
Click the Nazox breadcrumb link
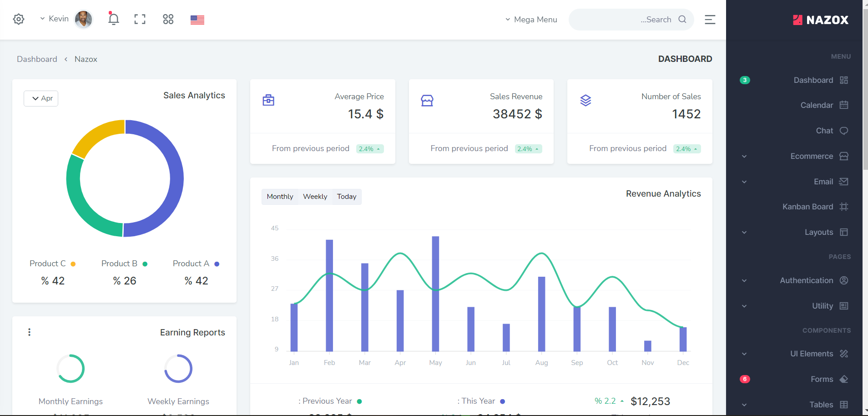(x=86, y=59)
